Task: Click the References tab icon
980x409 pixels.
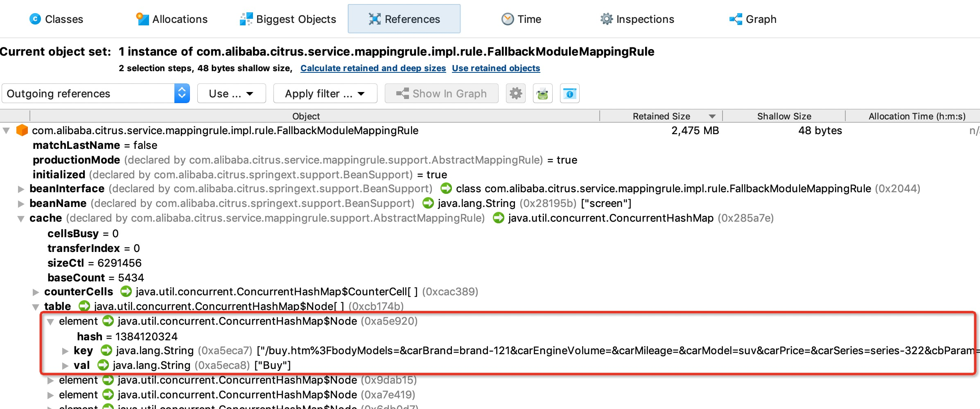Action: 375,19
